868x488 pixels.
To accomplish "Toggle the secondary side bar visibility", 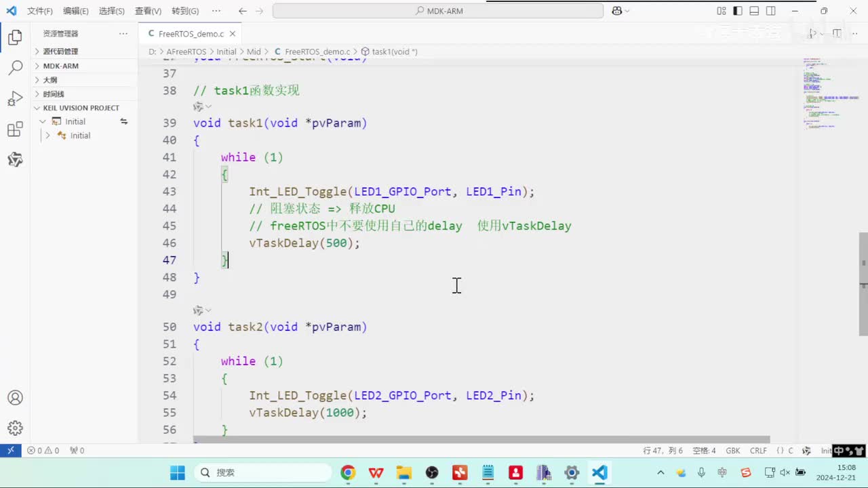I will (x=771, y=11).
